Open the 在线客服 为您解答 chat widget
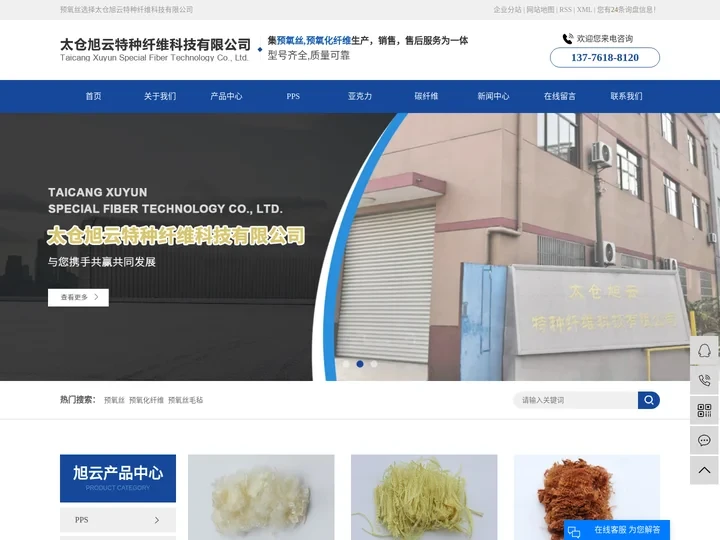 pyautogui.click(x=617, y=530)
